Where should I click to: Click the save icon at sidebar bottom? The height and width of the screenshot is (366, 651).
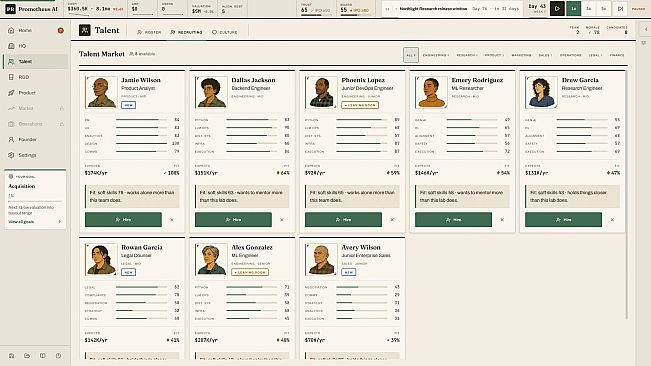point(12,356)
